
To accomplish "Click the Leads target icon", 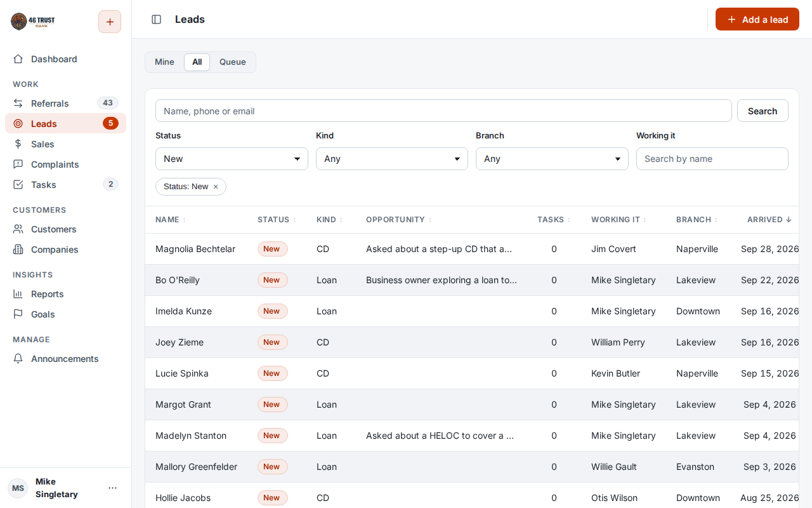I will pos(18,124).
